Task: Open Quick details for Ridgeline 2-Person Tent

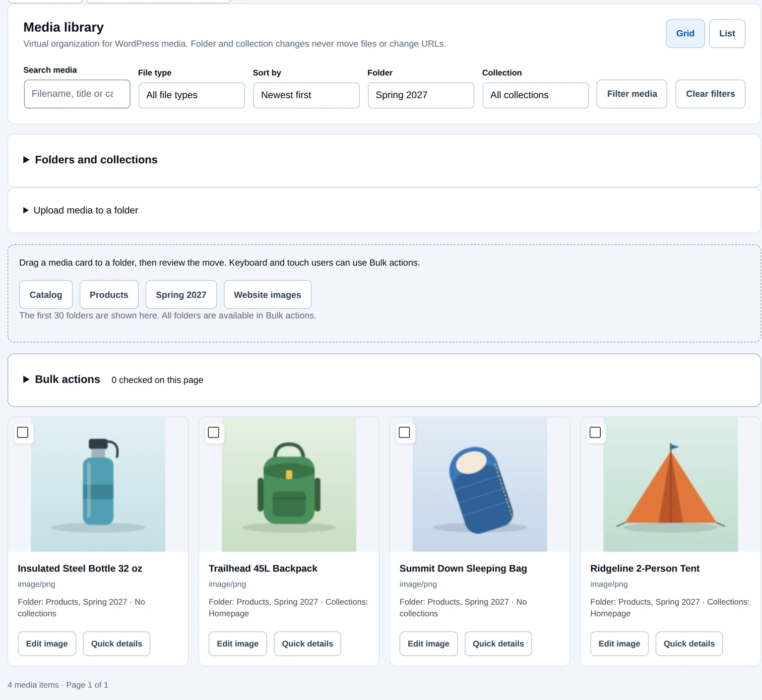Action: click(689, 643)
